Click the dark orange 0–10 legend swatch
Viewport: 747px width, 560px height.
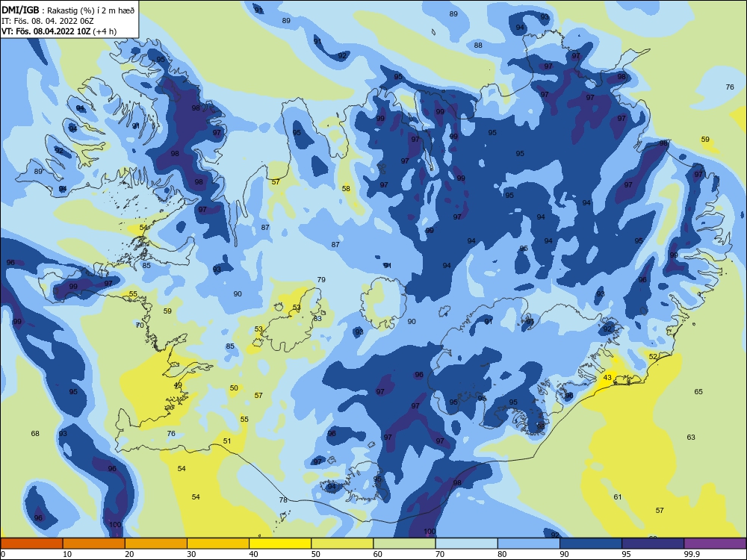click(31, 544)
